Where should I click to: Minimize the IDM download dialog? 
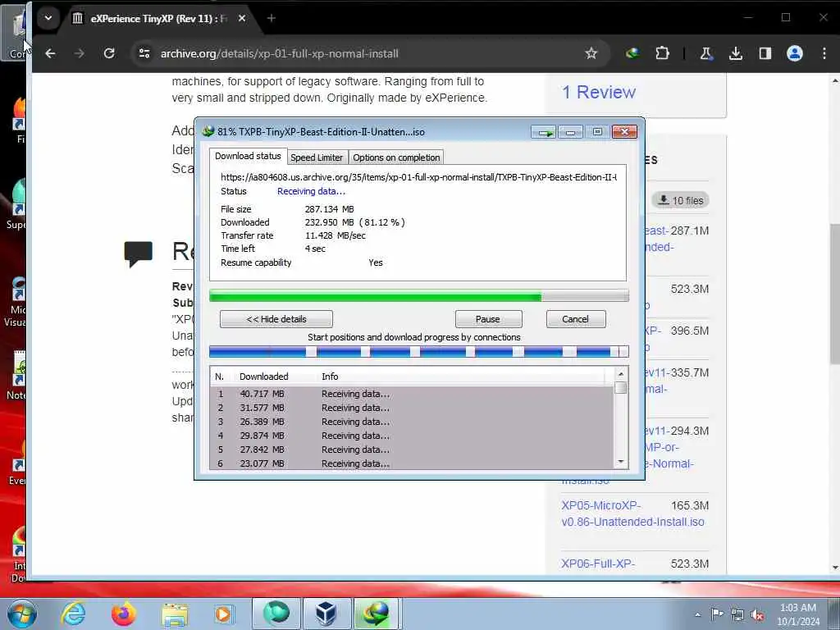click(571, 132)
